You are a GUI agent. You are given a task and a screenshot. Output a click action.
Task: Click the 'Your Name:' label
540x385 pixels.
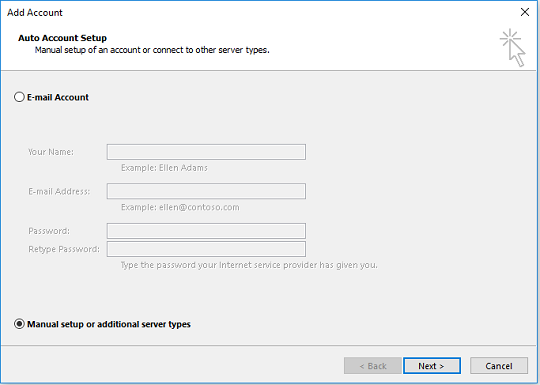[51, 152]
